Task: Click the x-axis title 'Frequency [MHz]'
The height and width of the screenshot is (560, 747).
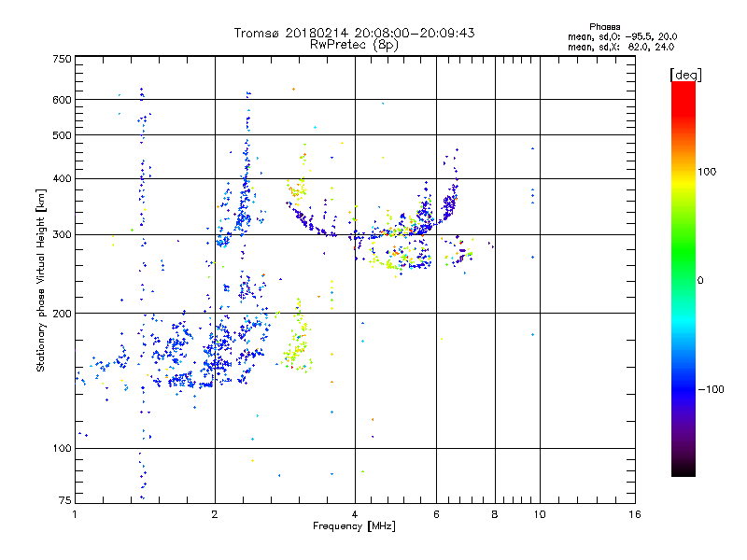Action: coord(354,526)
